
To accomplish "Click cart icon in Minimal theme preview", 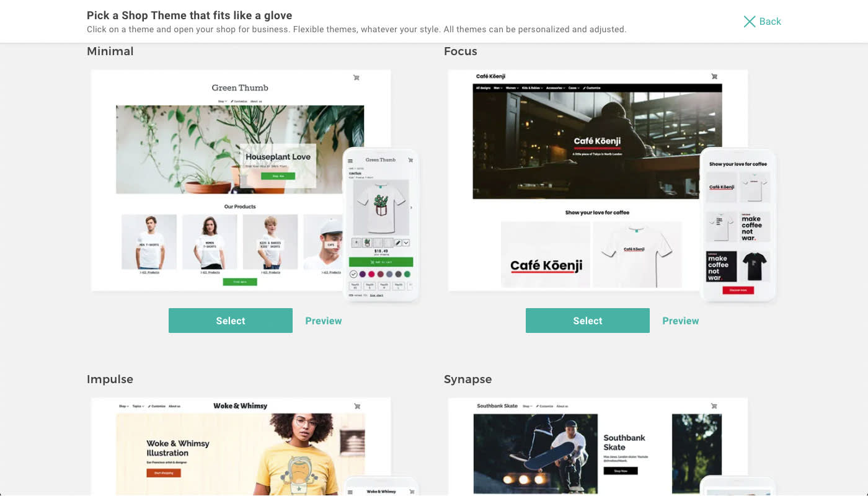I will pyautogui.click(x=356, y=77).
